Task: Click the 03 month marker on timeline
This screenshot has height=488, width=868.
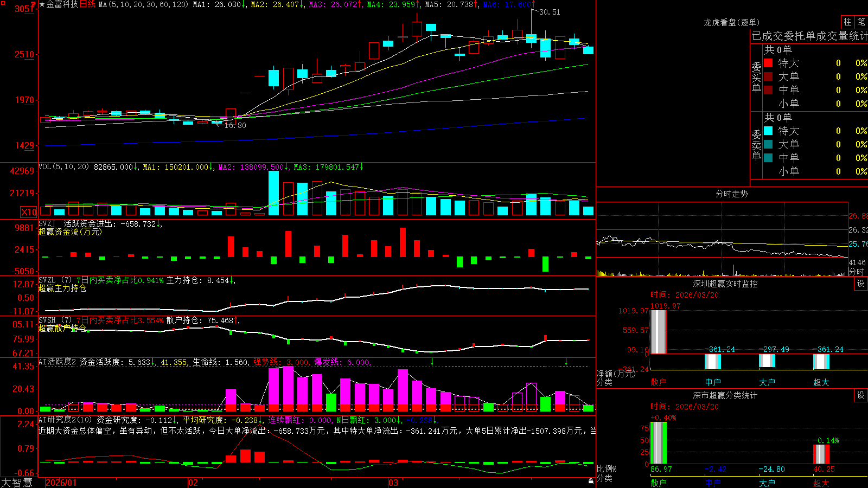Action: [393, 483]
